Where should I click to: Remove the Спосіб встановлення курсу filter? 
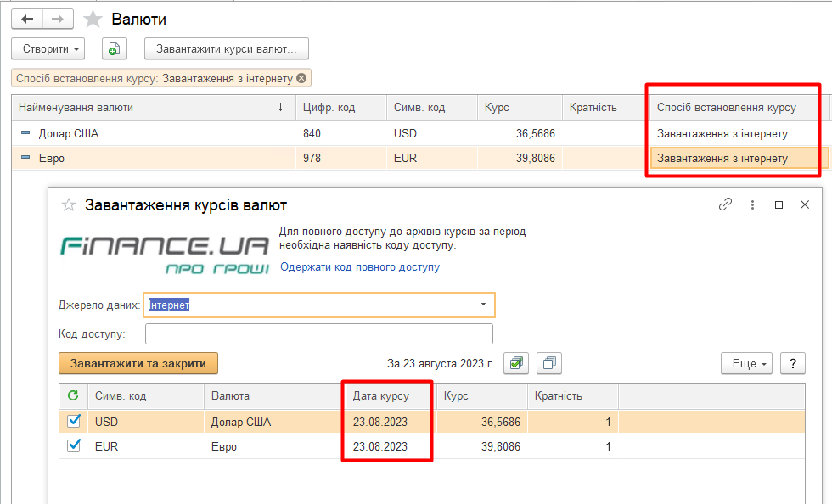point(301,78)
